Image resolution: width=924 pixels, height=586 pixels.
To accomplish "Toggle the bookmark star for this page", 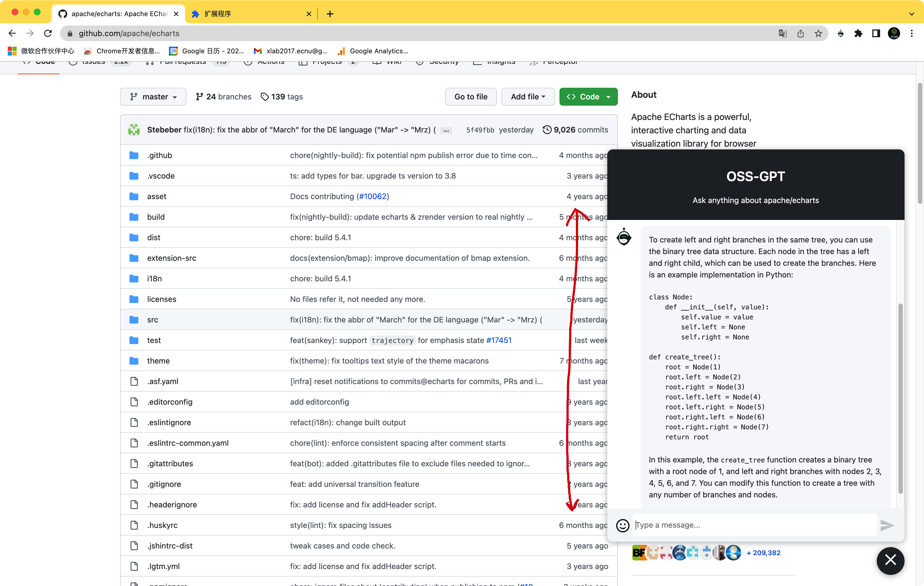I will (x=818, y=33).
